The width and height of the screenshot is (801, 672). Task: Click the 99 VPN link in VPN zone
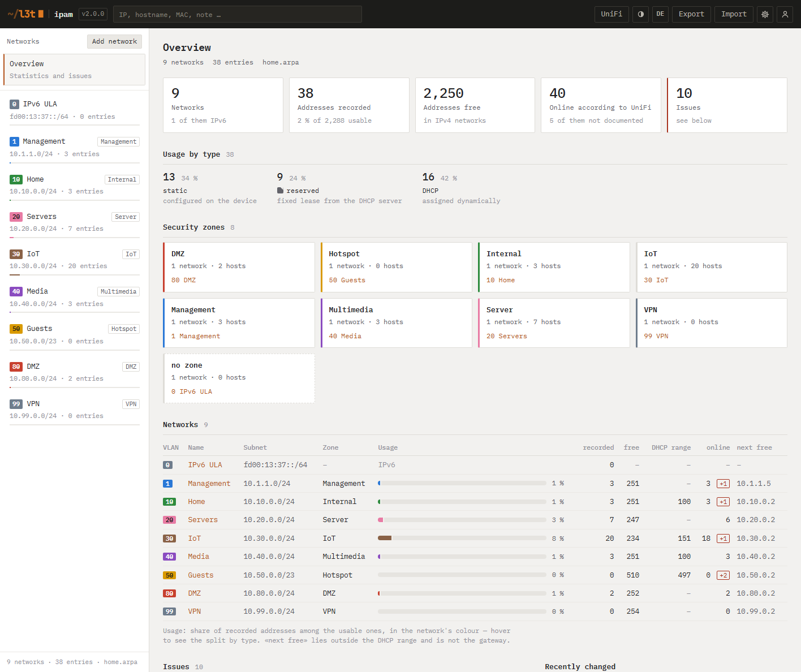(x=656, y=336)
